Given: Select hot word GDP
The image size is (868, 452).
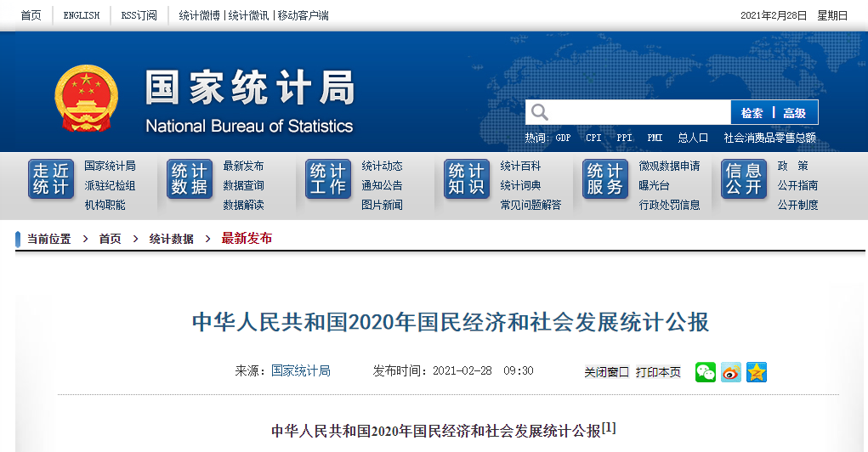Looking at the screenshot, I should pyautogui.click(x=563, y=138).
